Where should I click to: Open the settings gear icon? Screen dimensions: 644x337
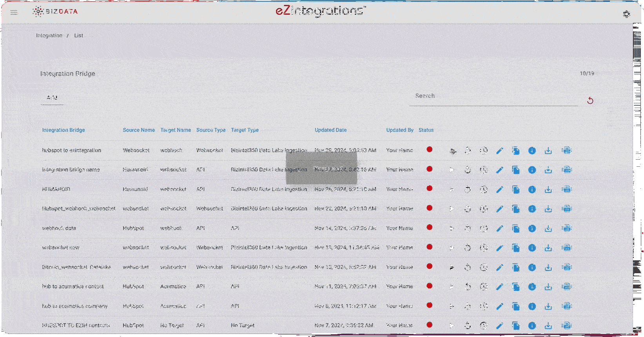(x=626, y=14)
